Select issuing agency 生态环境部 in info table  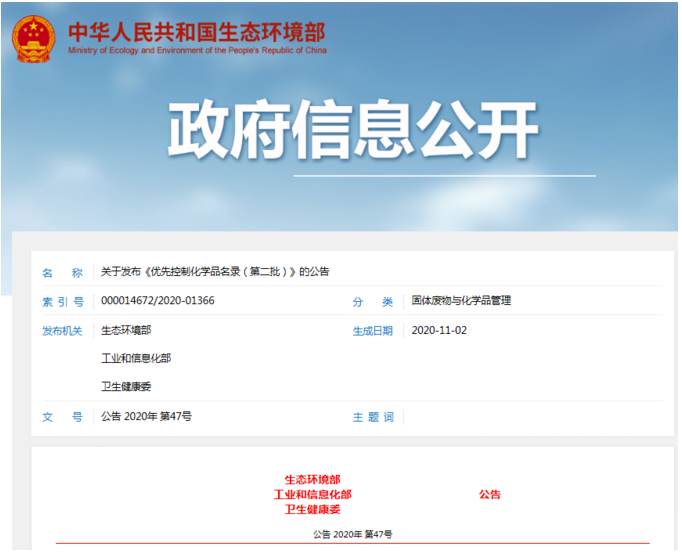pos(126,330)
